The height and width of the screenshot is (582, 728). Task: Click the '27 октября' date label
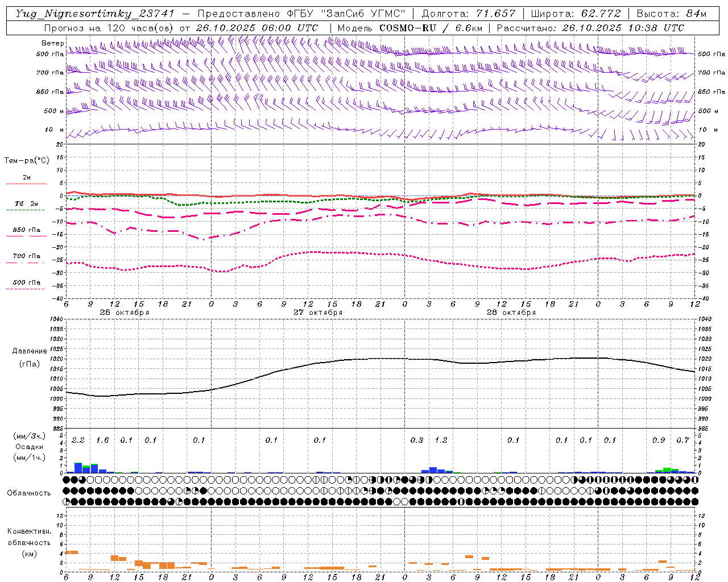(318, 313)
